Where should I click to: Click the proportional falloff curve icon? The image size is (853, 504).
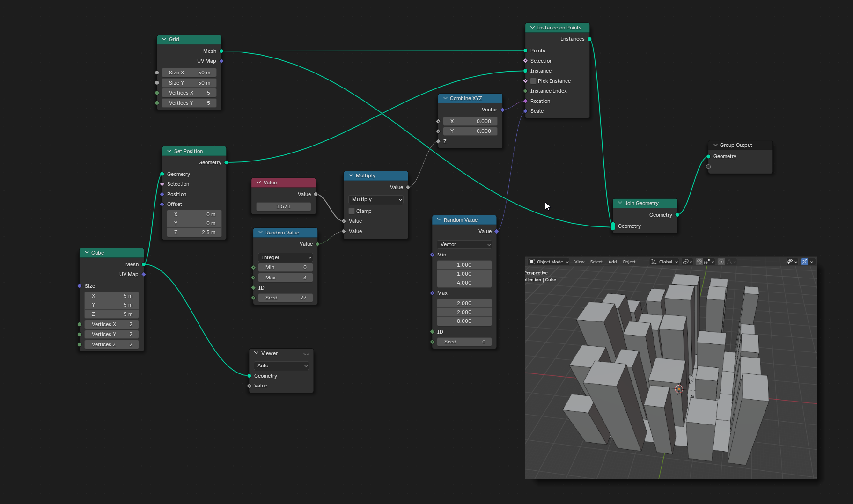pyautogui.click(x=729, y=262)
